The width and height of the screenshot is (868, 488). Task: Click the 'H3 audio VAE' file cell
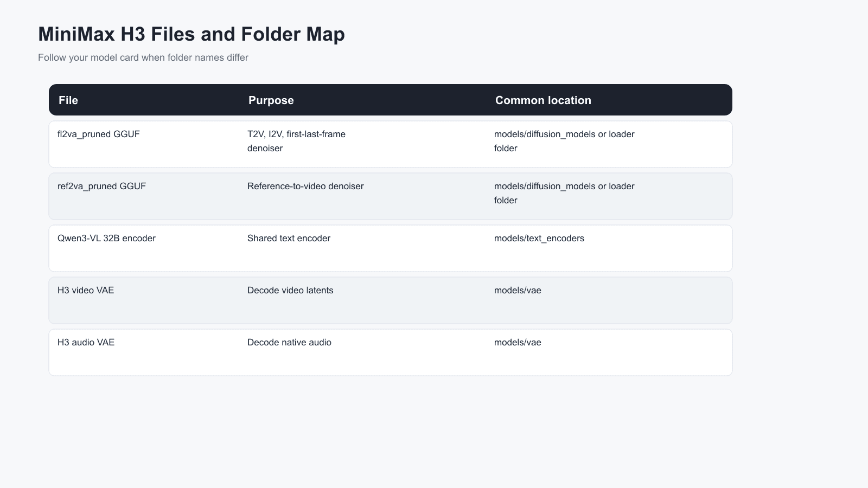pos(86,342)
